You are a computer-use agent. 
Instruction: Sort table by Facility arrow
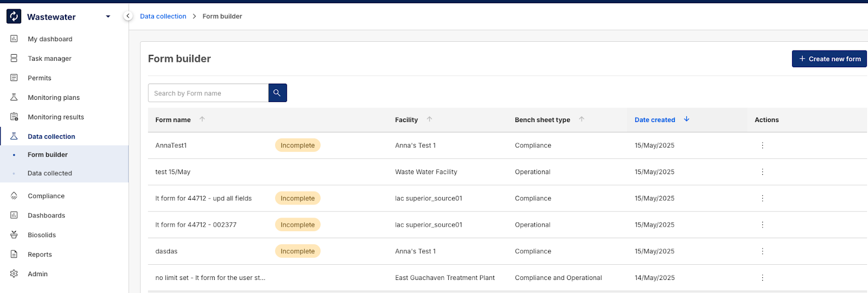point(429,119)
